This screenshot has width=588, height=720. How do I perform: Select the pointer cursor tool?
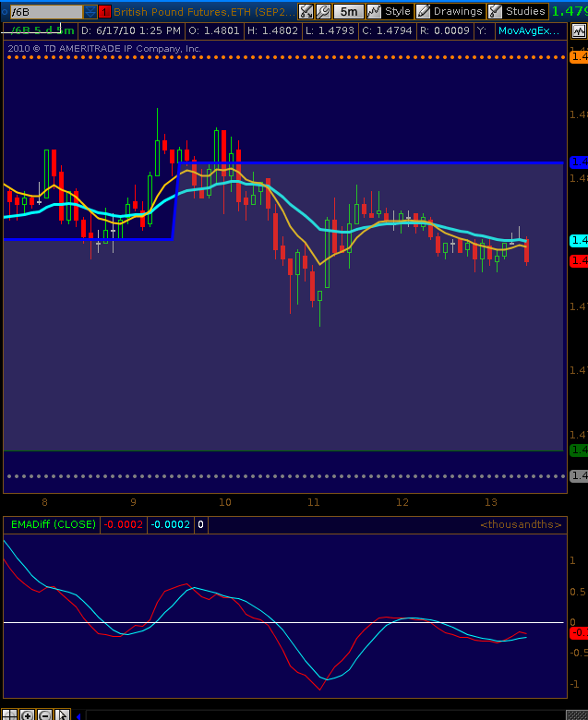tap(62, 714)
